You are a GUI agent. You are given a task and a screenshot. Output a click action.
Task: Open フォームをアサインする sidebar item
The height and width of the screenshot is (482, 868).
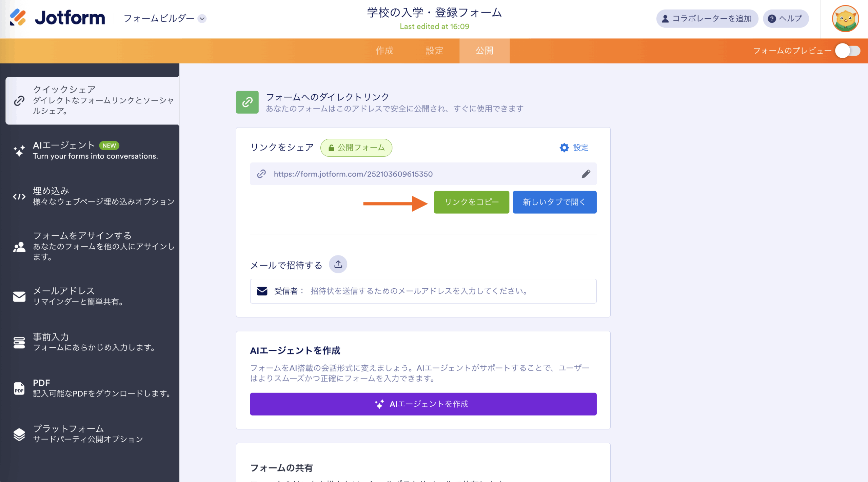(x=92, y=246)
